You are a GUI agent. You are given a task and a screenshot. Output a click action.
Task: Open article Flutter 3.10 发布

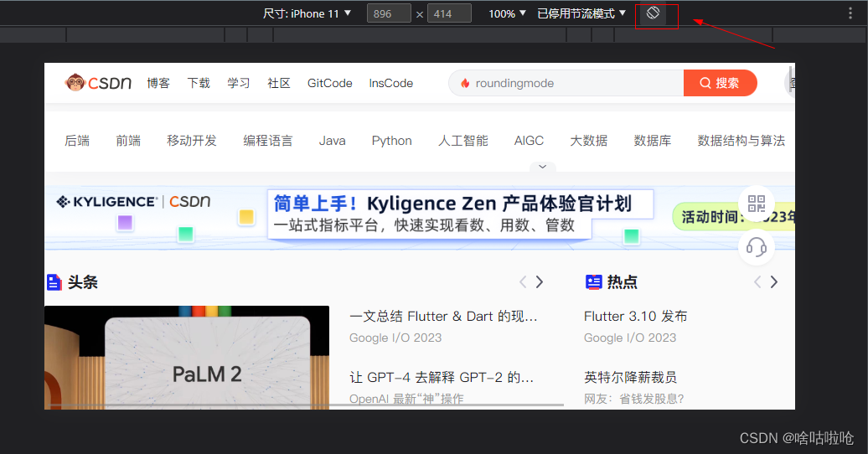(x=635, y=316)
